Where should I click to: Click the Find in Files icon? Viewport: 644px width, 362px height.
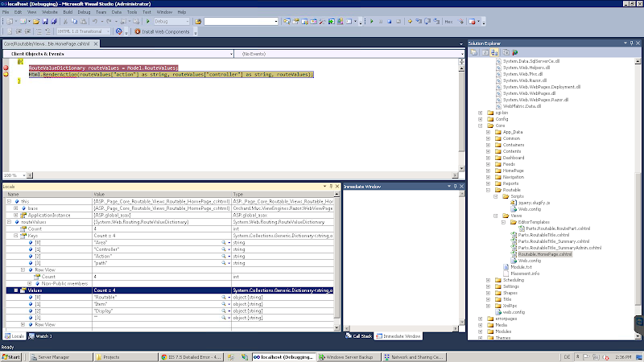(x=198, y=22)
